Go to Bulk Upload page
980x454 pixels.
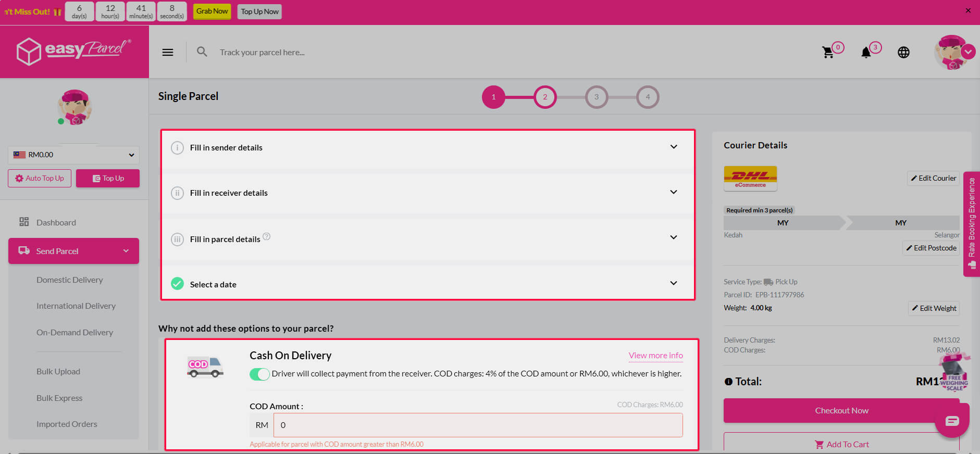click(x=58, y=371)
